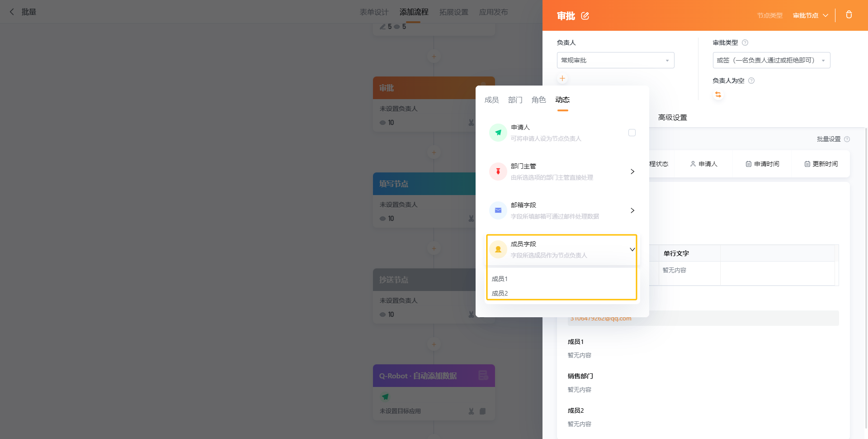The image size is (868, 439).
Task: Open the 或签 approval type dropdown
Action: coord(772,60)
